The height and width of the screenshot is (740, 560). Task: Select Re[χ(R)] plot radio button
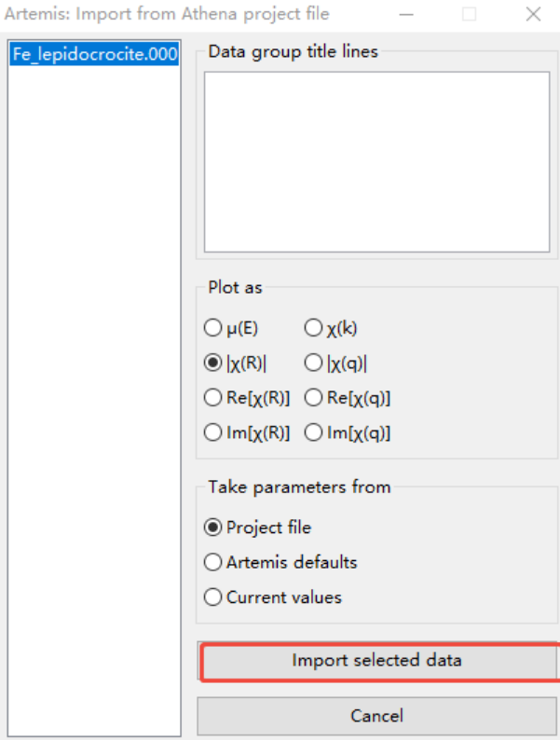[213, 398]
